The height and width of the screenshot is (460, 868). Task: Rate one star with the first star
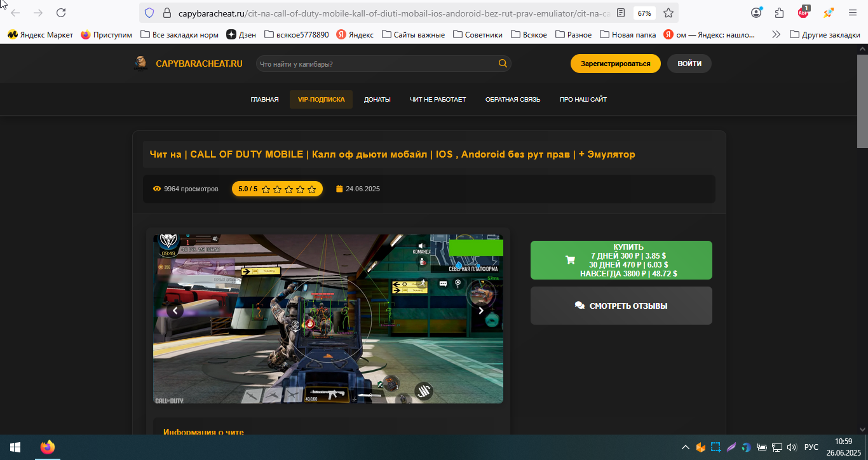pyautogui.click(x=266, y=189)
